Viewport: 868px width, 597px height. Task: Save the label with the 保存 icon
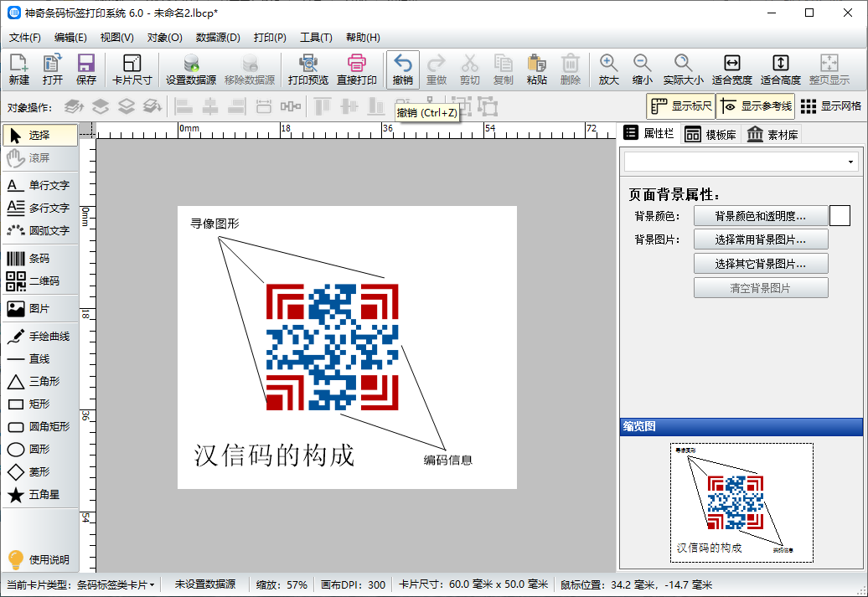coord(85,69)
